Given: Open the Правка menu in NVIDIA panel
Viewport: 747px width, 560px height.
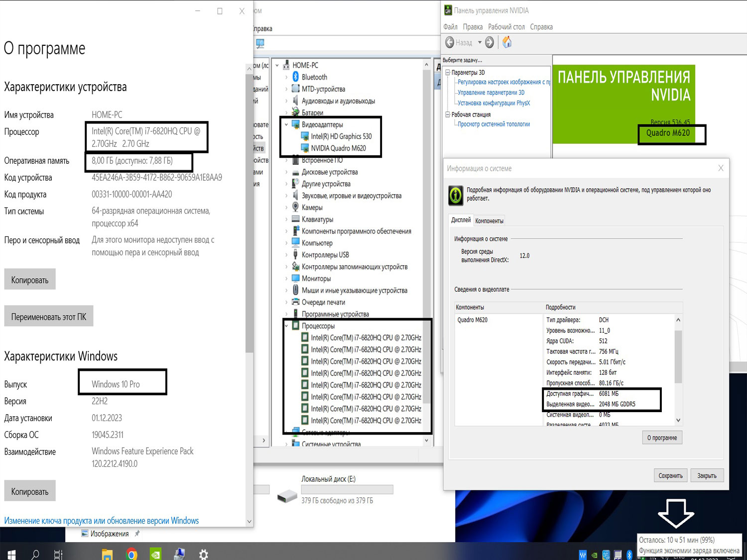Looking at the screenshot, I should tap(473, 27).
